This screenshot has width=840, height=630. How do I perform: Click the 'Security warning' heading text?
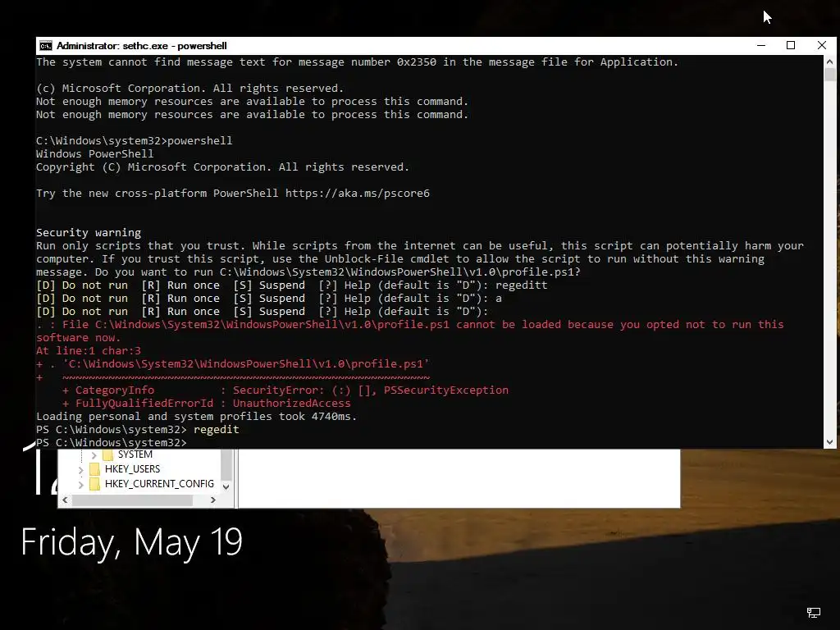(x=89, y=232)
